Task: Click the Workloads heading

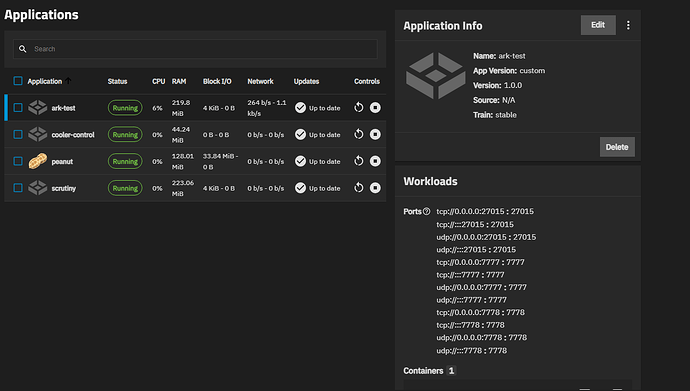Action: coord(430,181)
